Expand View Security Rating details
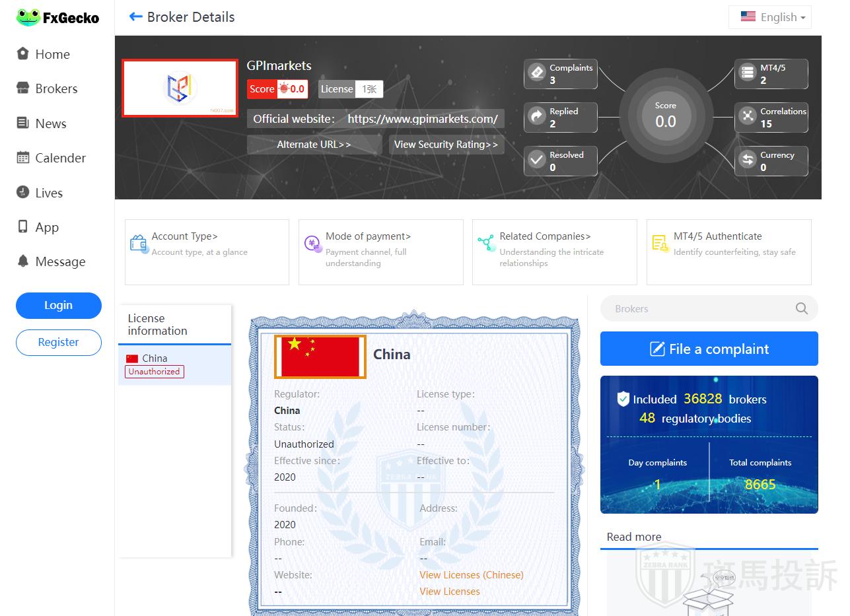The height and width of the screenshot is (616, 850). pyautogui.click(x=446, y=145)
